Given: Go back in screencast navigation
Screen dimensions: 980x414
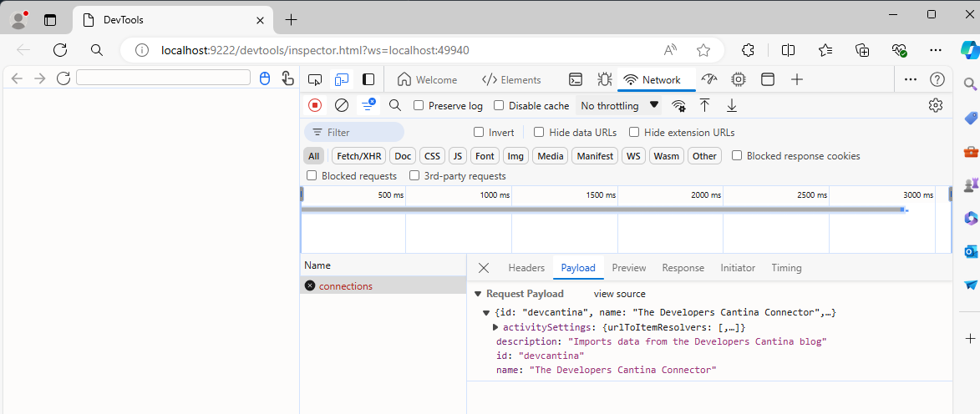Looking at the screenshot, I should (x=17, y=78).
